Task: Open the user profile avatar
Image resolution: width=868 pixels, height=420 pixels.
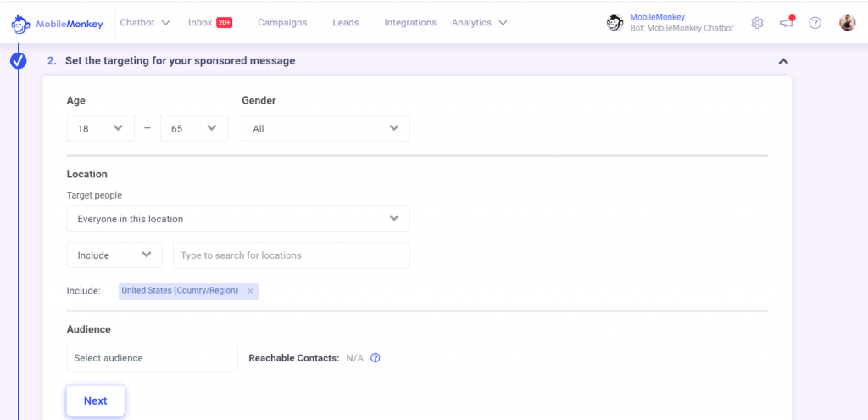Action: tap(847, 23)
